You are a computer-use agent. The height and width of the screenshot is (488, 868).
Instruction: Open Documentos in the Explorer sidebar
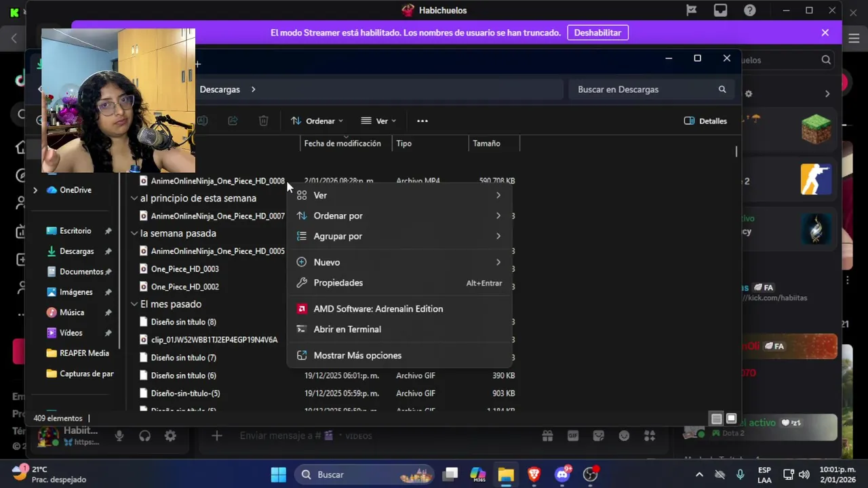(x=81, y=272)
